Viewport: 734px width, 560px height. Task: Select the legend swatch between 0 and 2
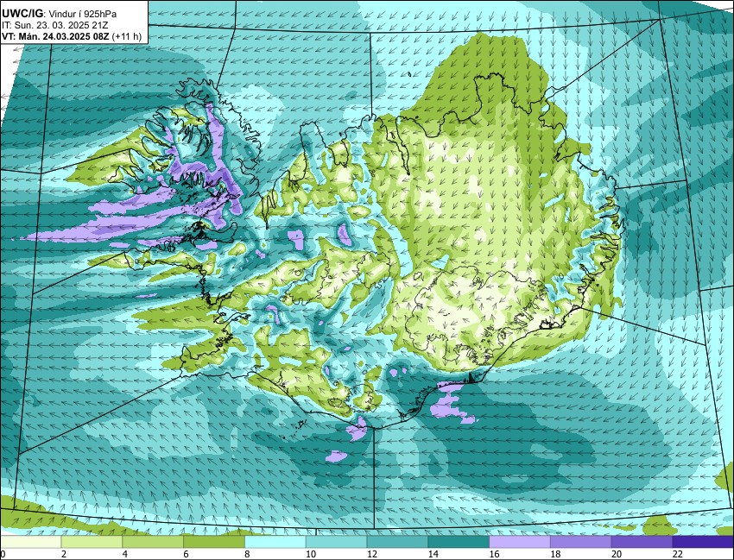tap(30, 542)
